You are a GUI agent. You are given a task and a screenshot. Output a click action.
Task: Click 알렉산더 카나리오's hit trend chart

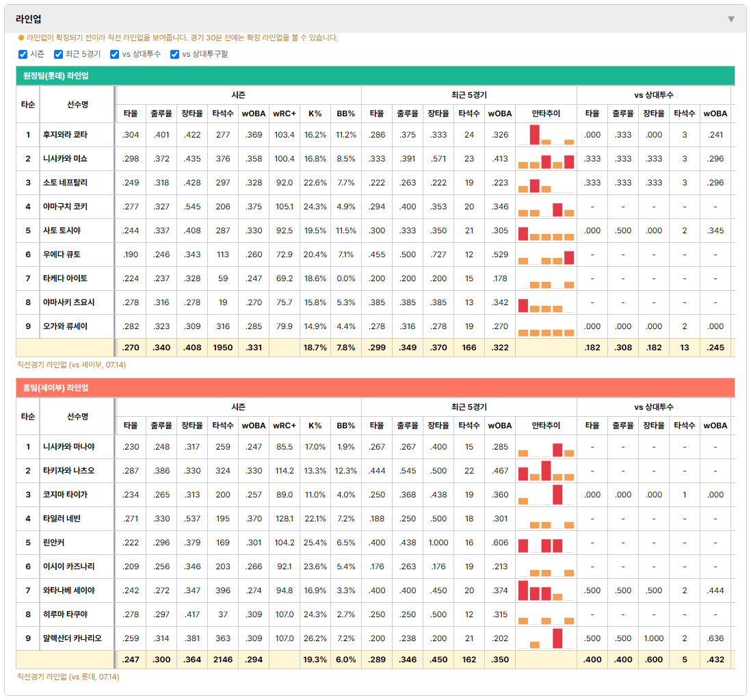coord(546,638)
